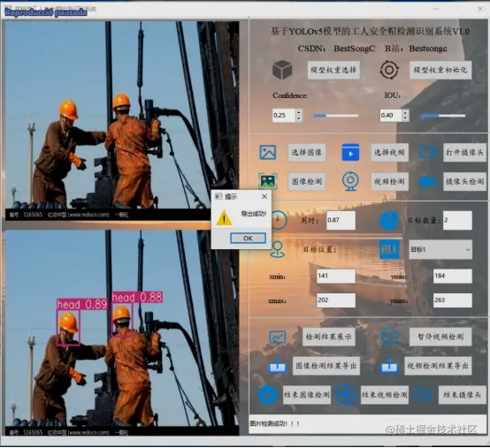
Task: Click the Confidence slider track
Action: point(336,116)
